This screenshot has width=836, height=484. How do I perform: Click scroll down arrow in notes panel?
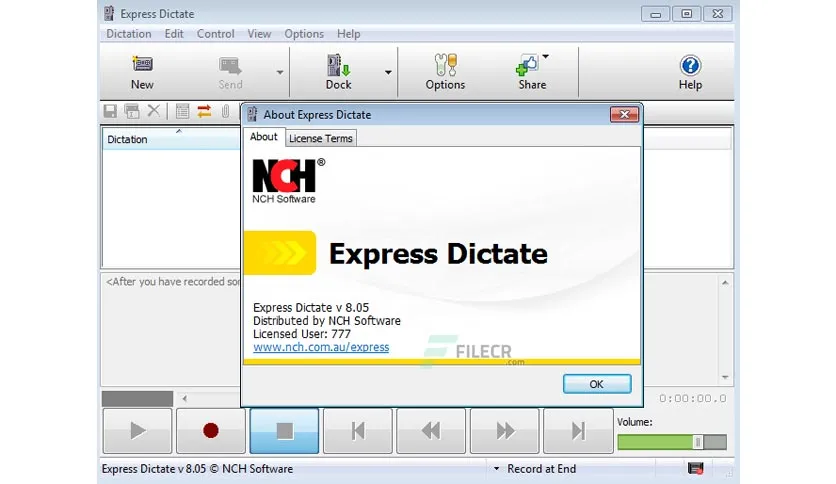click(x=725, y=377)
